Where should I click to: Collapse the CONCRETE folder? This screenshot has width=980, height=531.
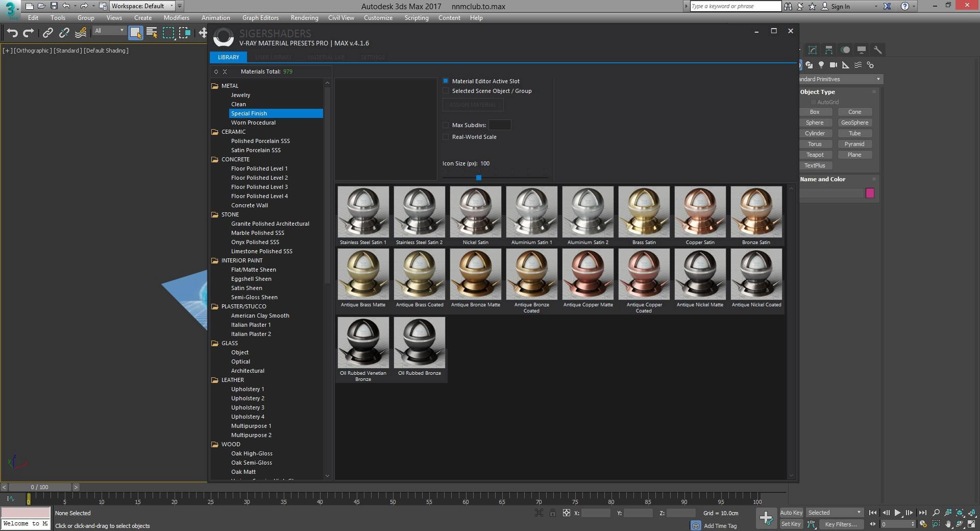[215, 159]
